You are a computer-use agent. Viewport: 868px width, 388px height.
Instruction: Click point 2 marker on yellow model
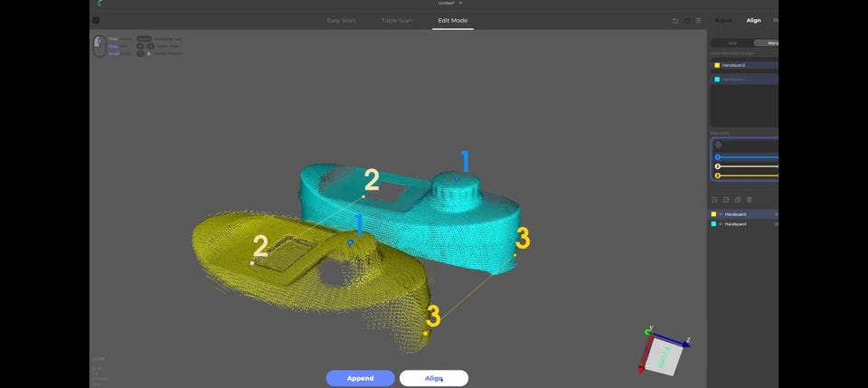coord(252,263)
